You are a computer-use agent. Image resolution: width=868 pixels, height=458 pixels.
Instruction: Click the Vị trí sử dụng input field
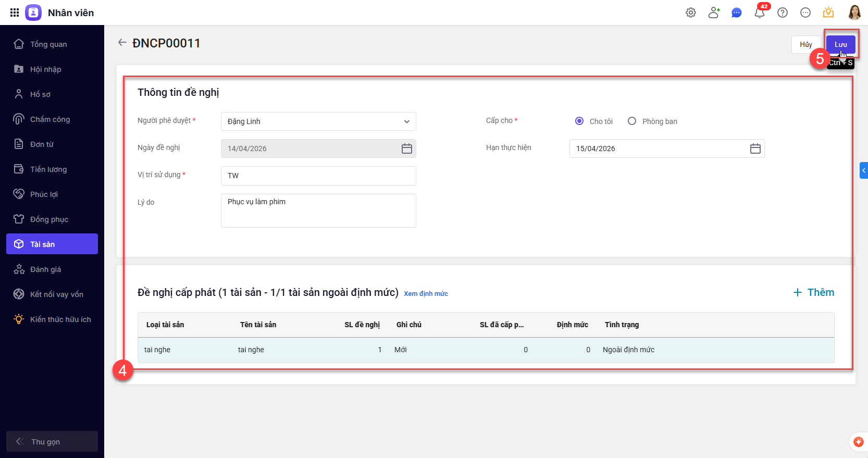[x=318, y=176]
